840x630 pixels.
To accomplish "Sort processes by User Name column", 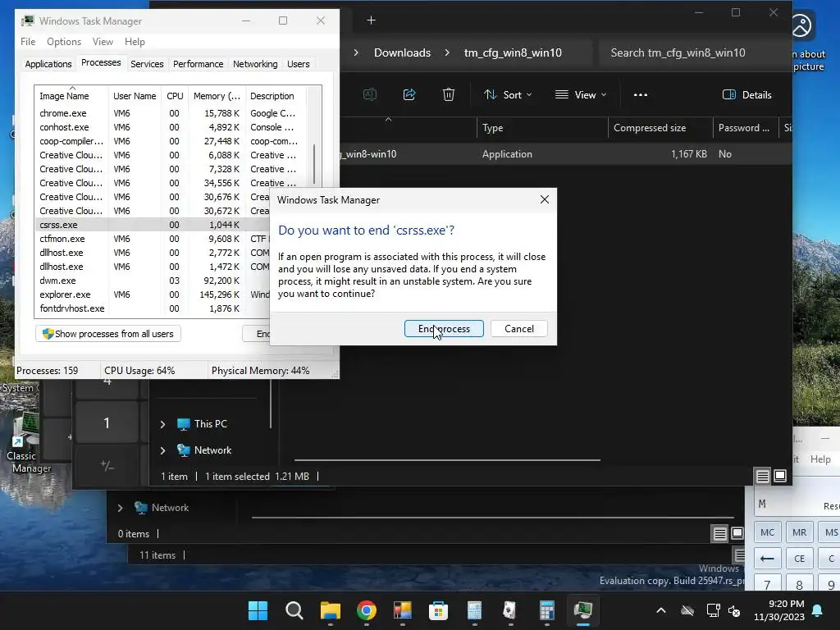I will [135, 96].
